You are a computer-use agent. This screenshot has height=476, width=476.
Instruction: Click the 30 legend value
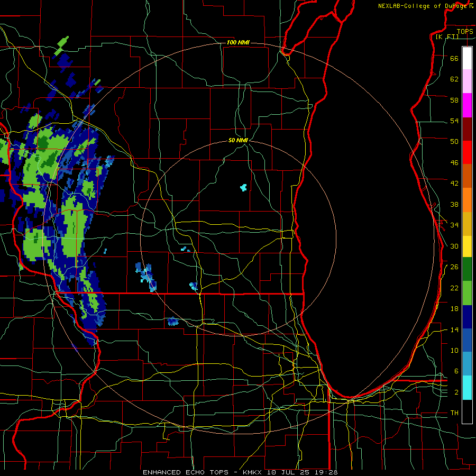(x=454, y=246)
